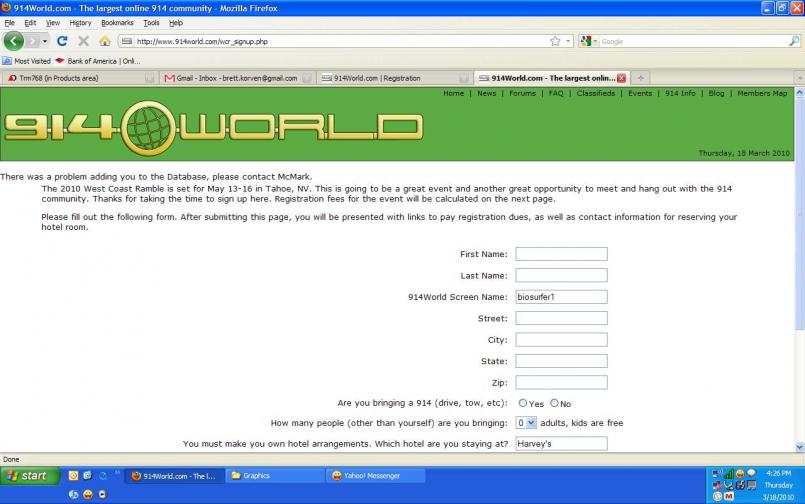Viewport: 805px width, 504px height.
Task: Click the page scrollbar up arrow
Action: (799, 93)
